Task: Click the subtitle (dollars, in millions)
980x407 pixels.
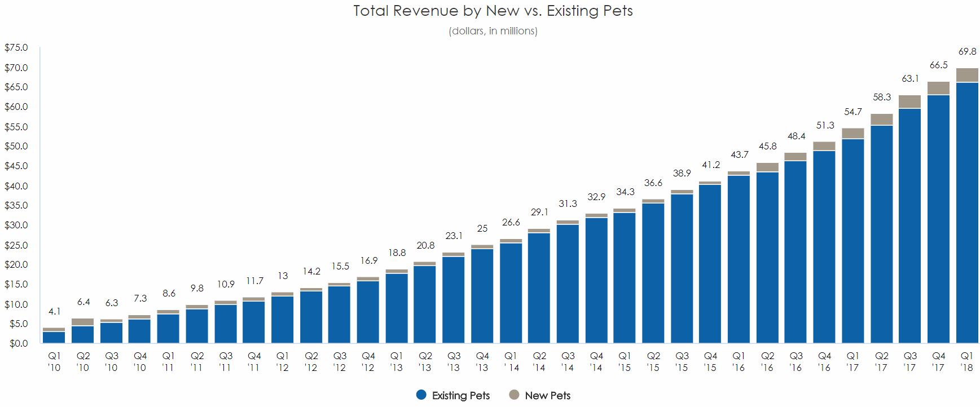Action: (x=493, y=31)
